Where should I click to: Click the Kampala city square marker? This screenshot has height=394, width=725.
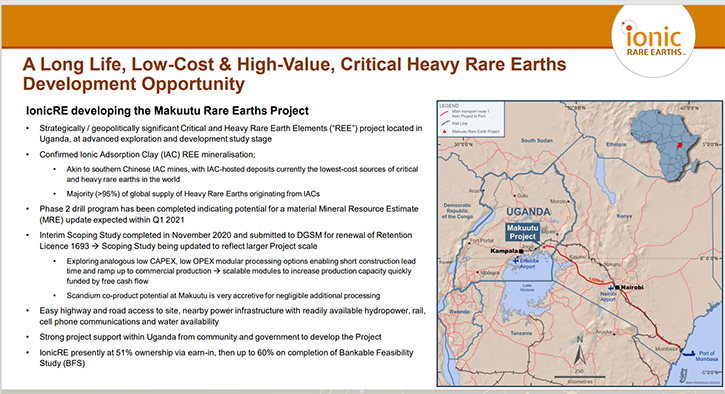tap(522, 251)
